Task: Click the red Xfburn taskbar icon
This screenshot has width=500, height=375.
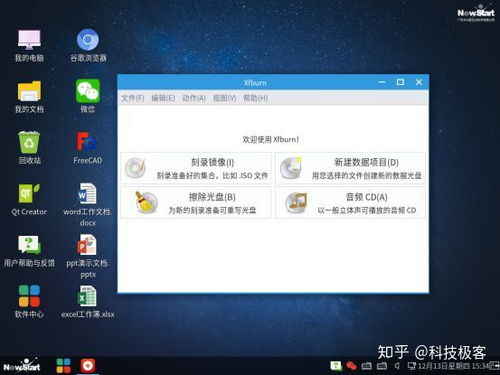Action: 88,366
